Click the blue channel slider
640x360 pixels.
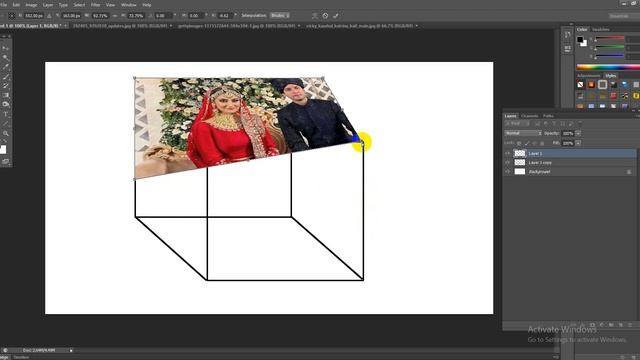pos(610,56)
